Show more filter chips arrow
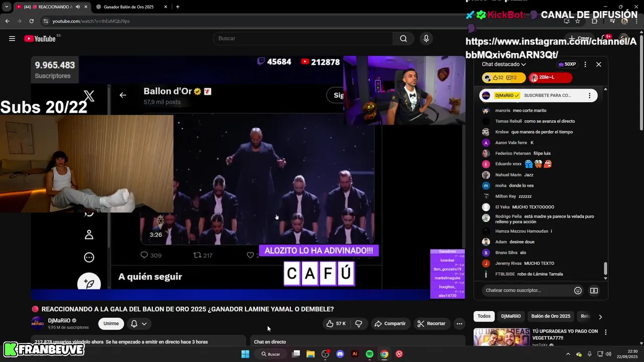This screenshot has height=362, width=644. point(600,317)
